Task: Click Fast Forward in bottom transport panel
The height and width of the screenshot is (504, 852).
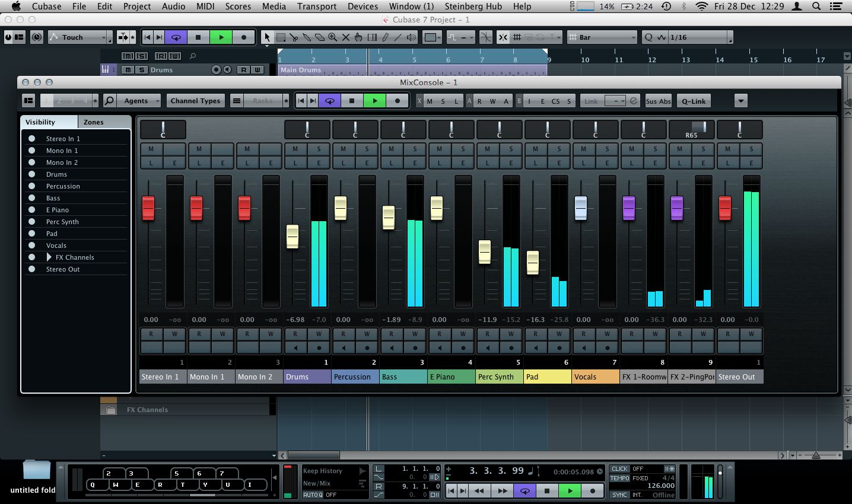Action: click(503, 491)
